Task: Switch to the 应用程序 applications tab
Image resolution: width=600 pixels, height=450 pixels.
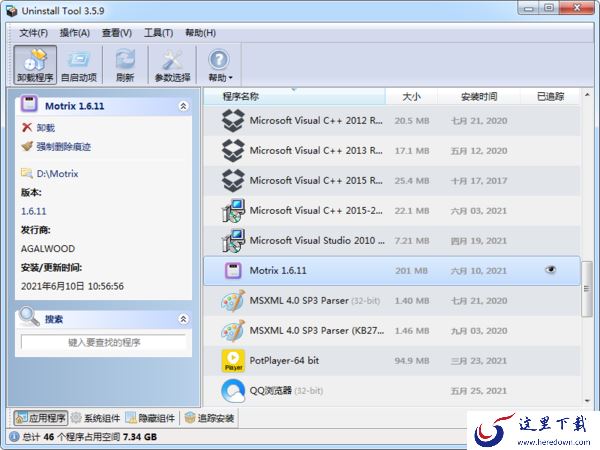Action: tap(41, 418)
